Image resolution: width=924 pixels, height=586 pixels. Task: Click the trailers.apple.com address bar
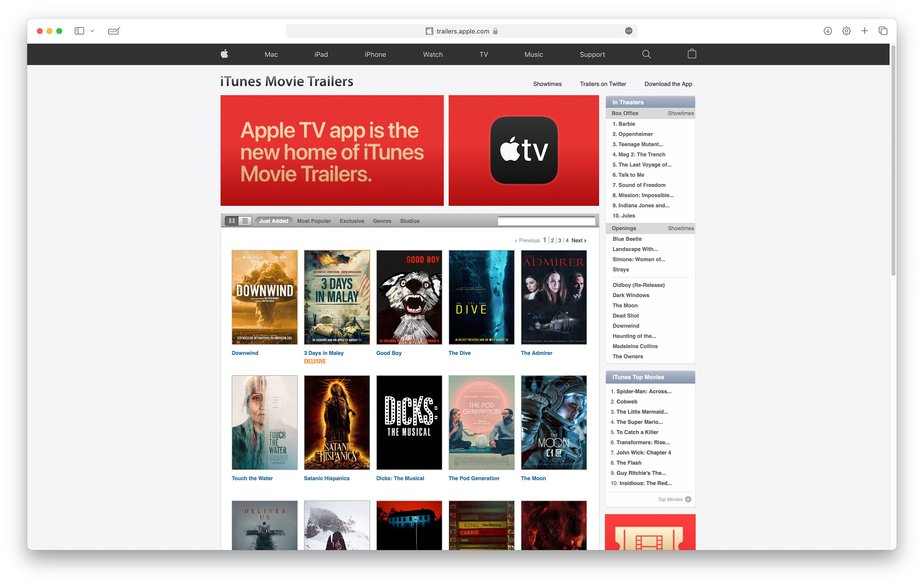click(x=461, y=31)
